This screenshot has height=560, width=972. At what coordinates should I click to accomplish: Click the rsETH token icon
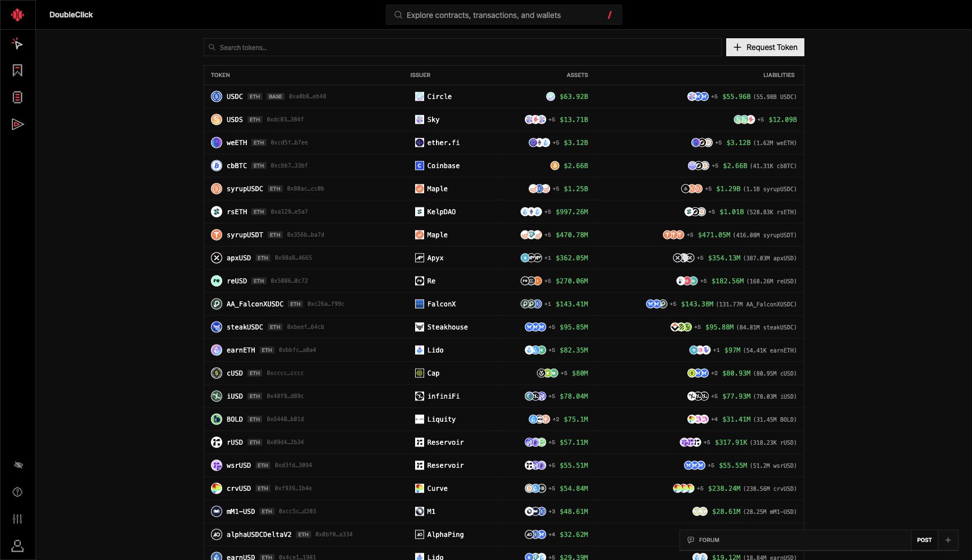coord(217,212)
